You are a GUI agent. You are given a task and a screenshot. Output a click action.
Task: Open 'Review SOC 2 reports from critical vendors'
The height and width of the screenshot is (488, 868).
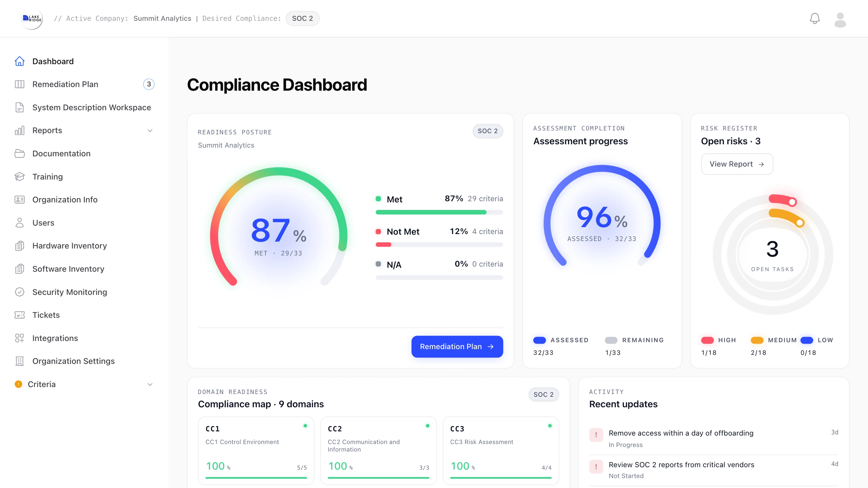(681, 465)
